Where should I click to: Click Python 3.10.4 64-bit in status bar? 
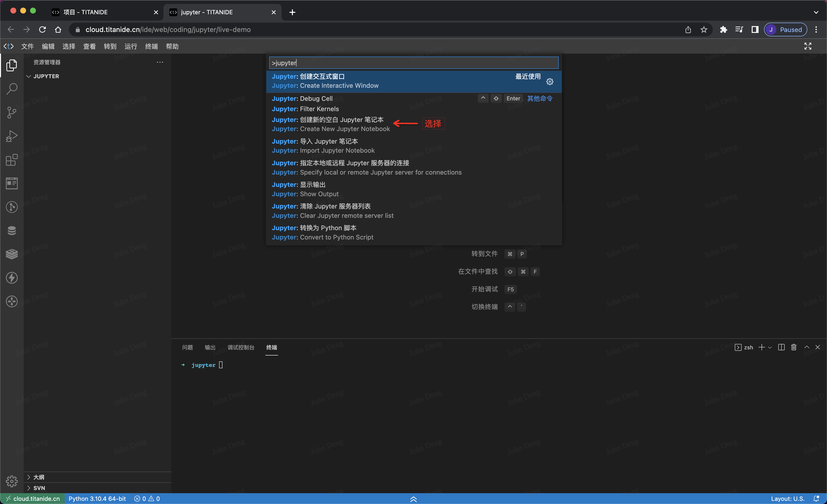tap(97, 499)
